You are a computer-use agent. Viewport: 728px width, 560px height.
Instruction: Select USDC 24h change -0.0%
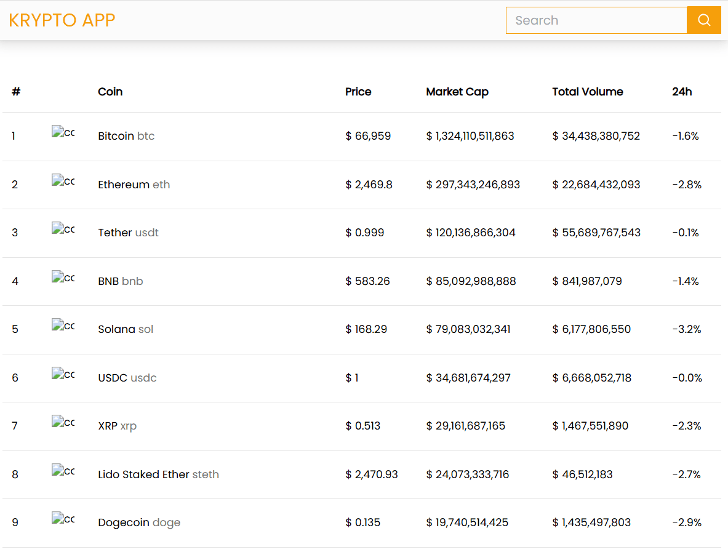point(687,377)
